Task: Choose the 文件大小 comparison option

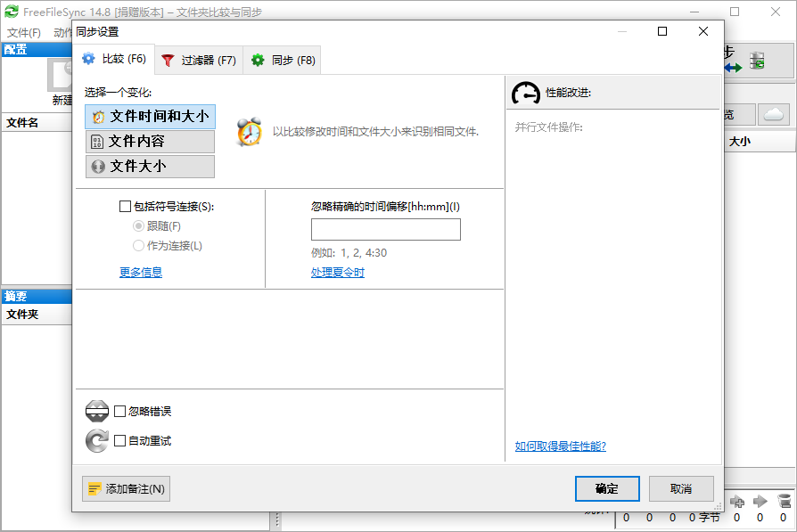Action: (x=150, y=166)
